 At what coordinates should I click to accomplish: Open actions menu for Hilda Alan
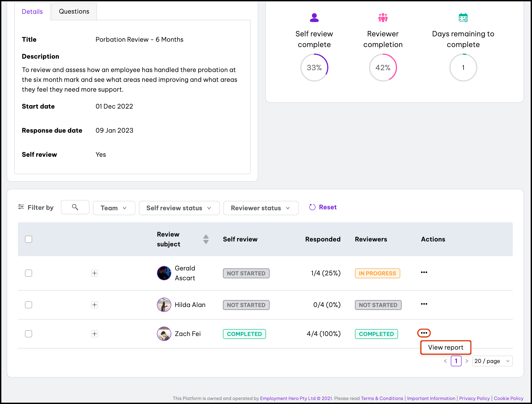pos(424,304)
